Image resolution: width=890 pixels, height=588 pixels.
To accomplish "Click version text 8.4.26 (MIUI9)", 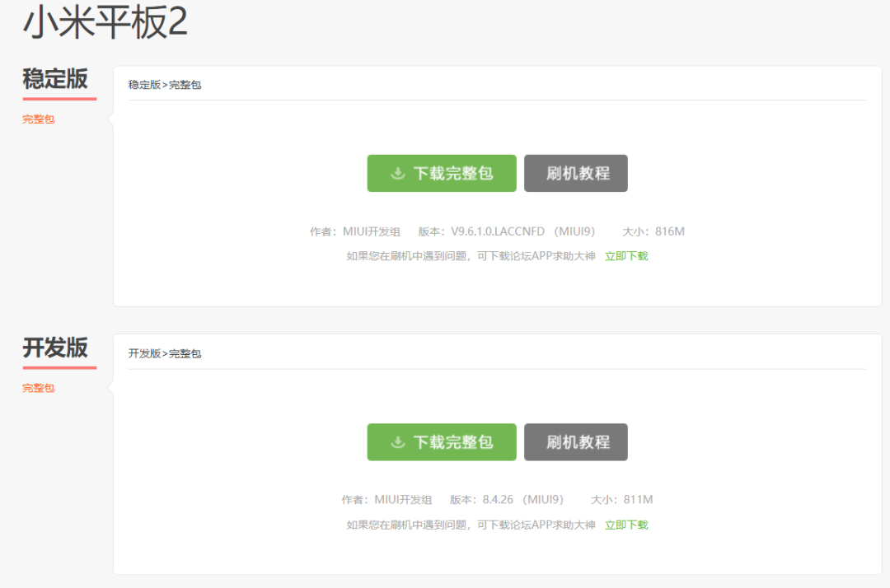I will tap(522, 500).
